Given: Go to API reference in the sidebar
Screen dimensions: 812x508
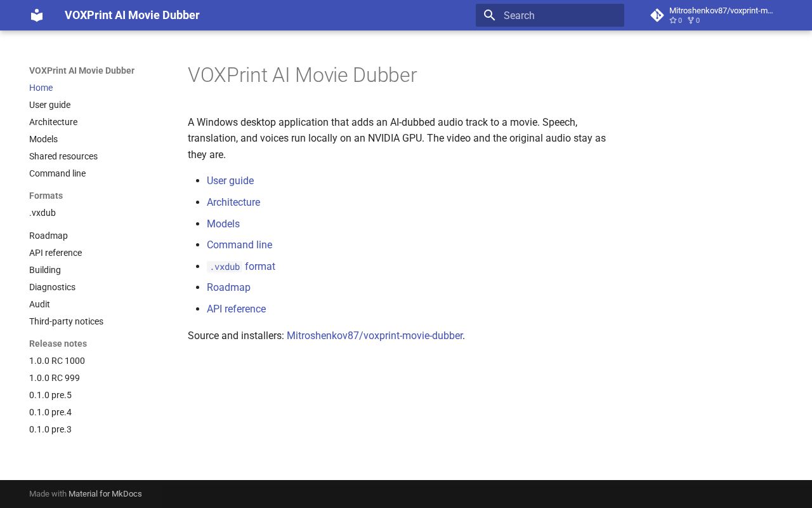Looking at the screenshot, I should [x=55, y=253].
